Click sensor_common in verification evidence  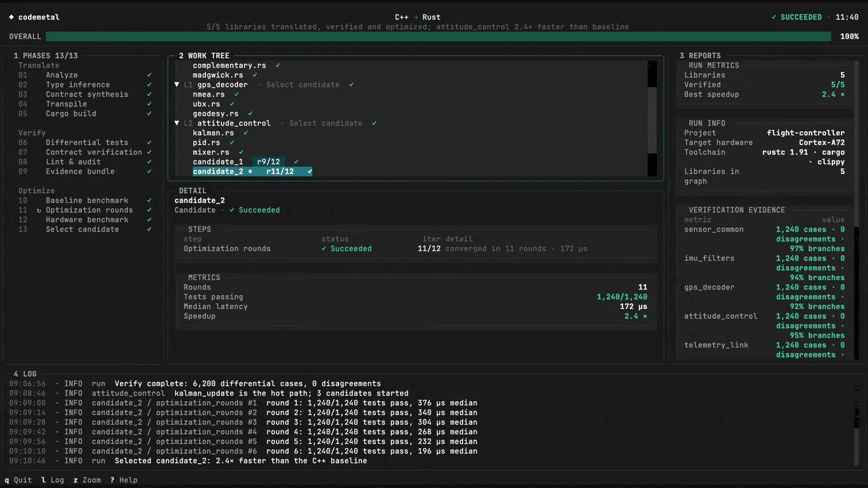714,229
